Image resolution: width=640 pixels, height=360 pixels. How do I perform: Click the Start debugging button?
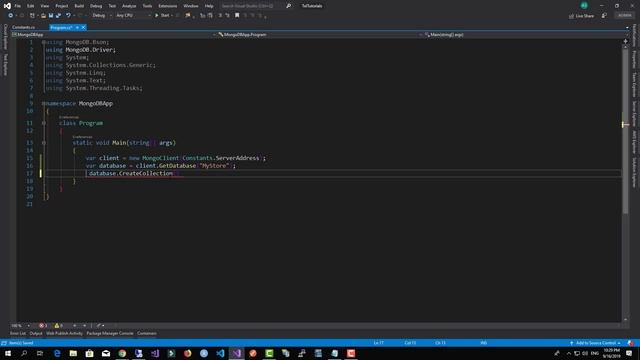(162, 16)
